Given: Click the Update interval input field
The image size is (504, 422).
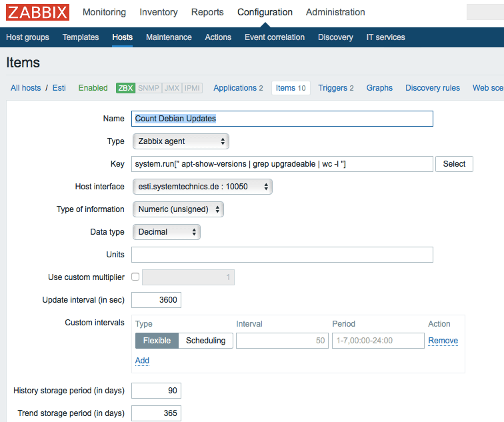Looking at the screenshot, I should click(156, 300).
